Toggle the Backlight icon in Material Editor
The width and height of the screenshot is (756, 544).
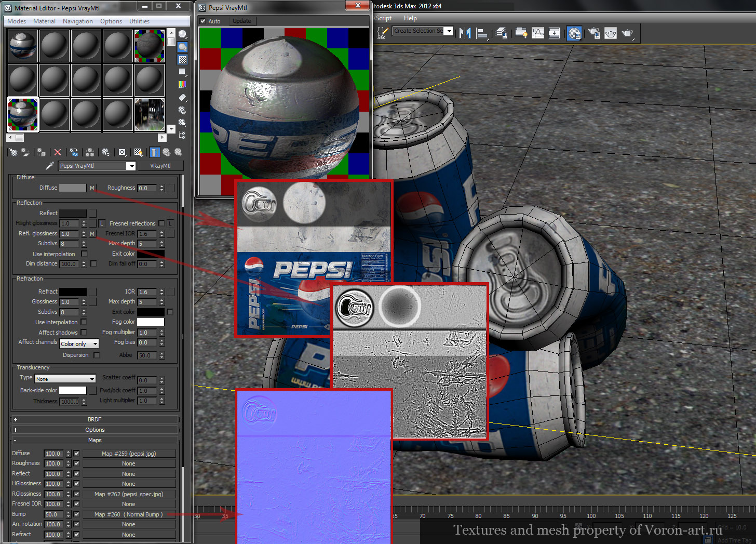182,47
